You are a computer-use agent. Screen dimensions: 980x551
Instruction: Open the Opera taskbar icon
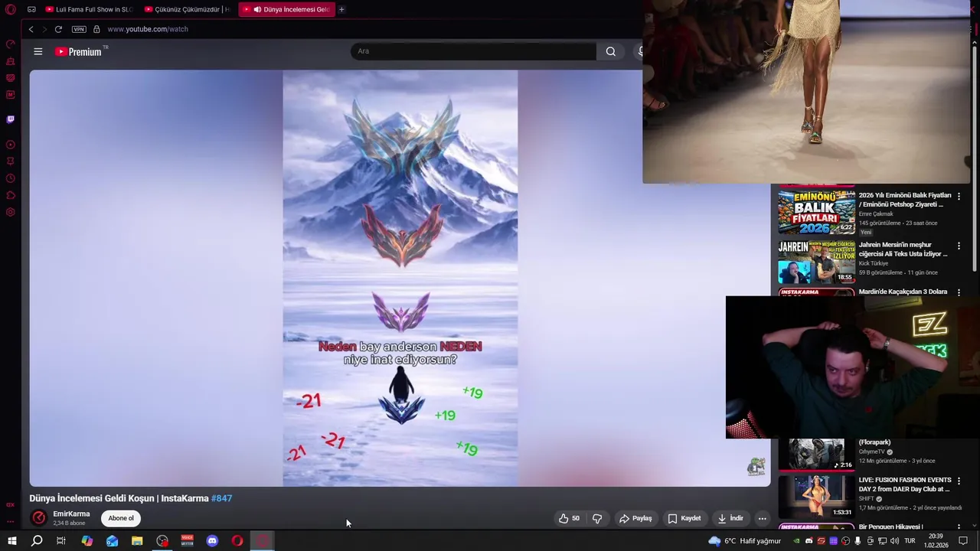[237, 541]
